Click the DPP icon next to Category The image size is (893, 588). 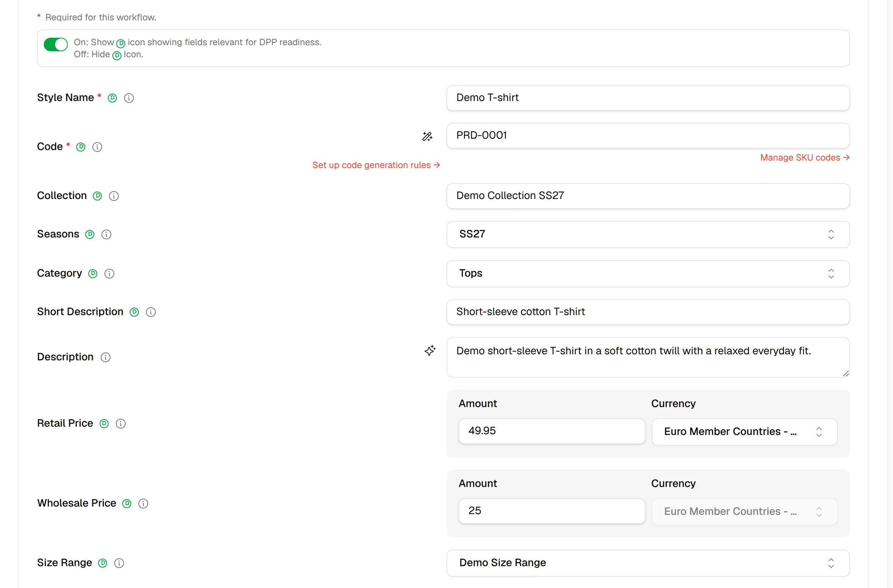pos(93,274)
